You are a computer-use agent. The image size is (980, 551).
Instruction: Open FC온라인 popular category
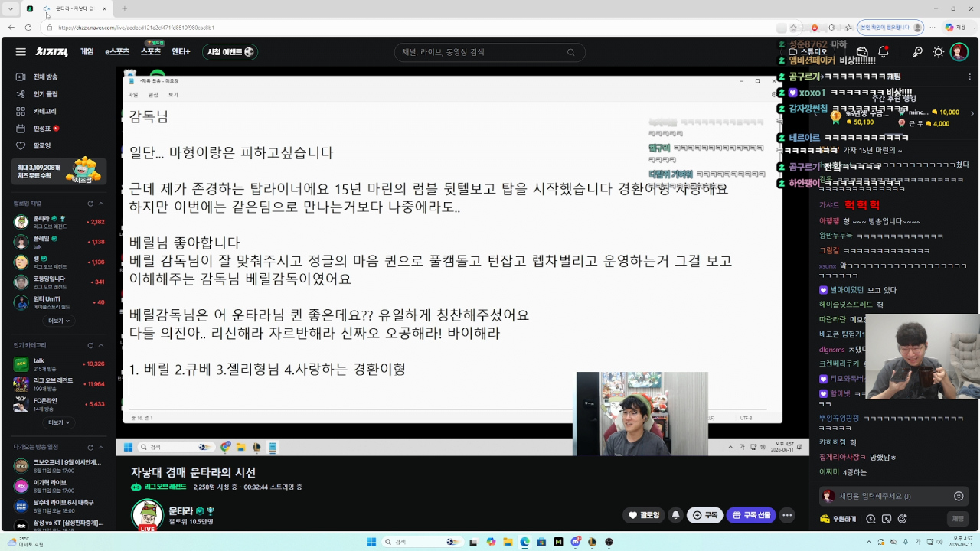[59, 403]
